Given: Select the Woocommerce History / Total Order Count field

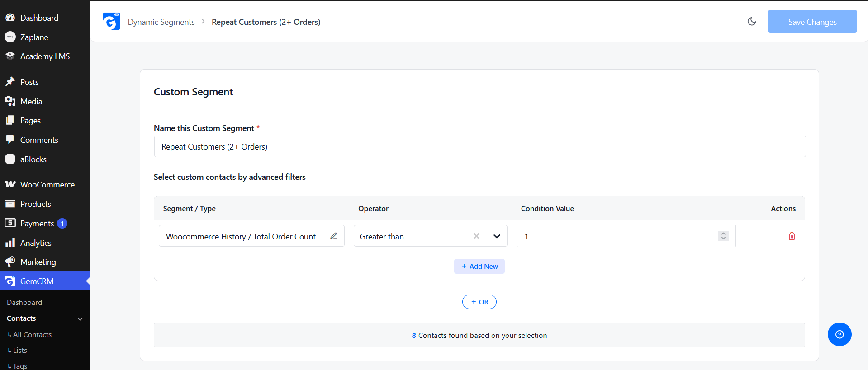Looking at the screenshot, I should click(251, 236).
